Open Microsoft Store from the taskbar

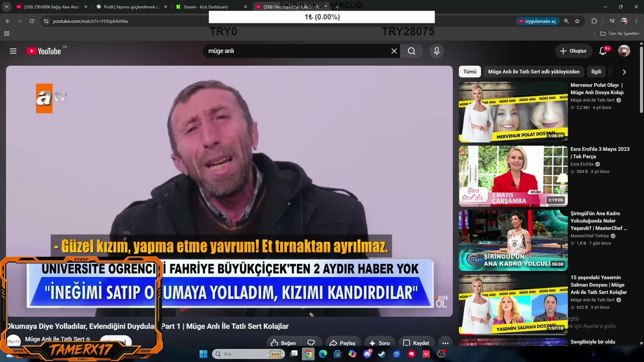[338, 354]
